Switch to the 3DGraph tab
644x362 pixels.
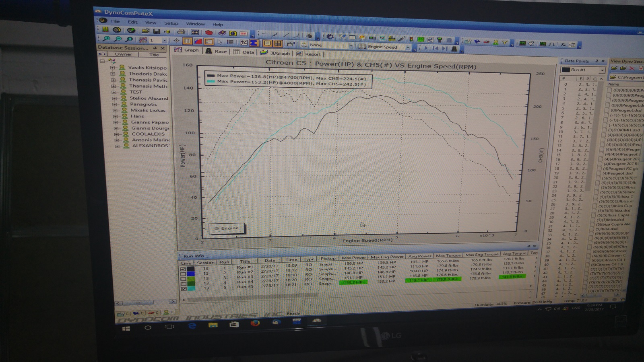coord(275,53)
